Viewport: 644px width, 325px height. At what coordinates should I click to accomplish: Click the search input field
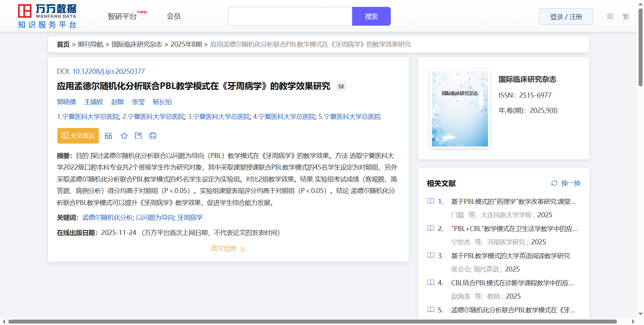[290, 17]
